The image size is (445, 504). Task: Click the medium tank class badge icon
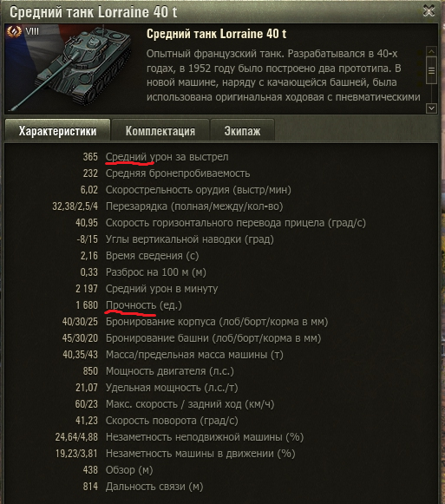pos(14,31)
